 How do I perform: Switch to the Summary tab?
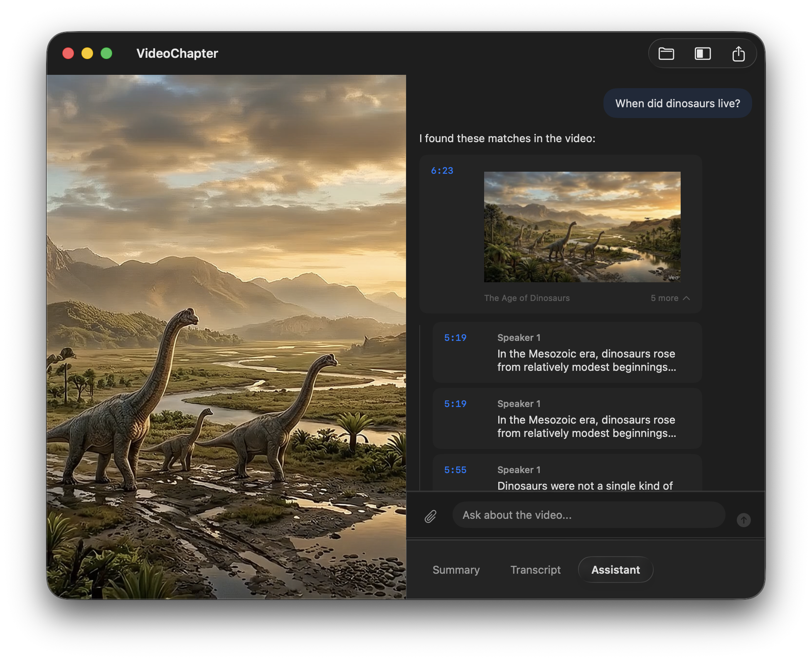pyautogui.click(x=456, y=570)
